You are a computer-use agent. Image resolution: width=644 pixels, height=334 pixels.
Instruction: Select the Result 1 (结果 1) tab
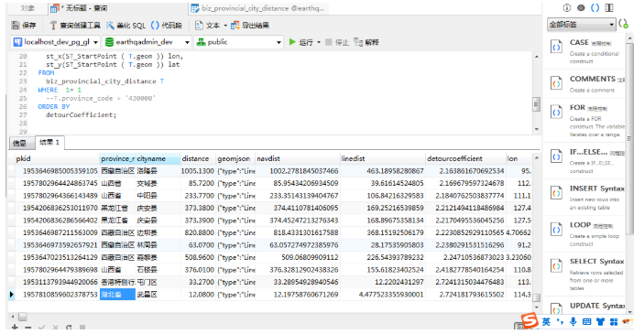tap(49, 142)
